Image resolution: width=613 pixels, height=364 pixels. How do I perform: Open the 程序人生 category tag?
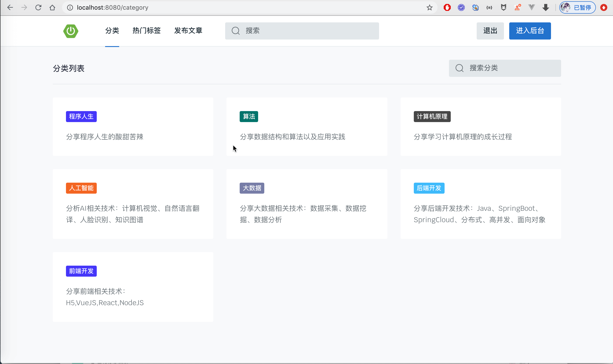(81, 117)
